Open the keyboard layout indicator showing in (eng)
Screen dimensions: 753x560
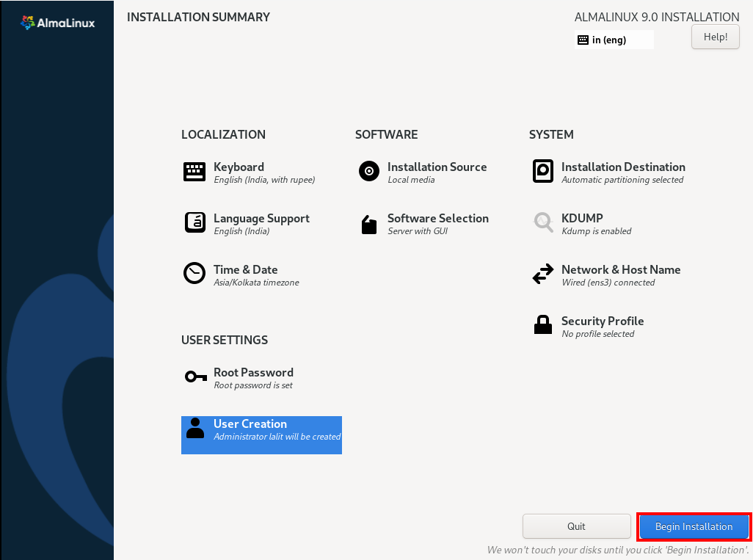(x=614, y=40)
